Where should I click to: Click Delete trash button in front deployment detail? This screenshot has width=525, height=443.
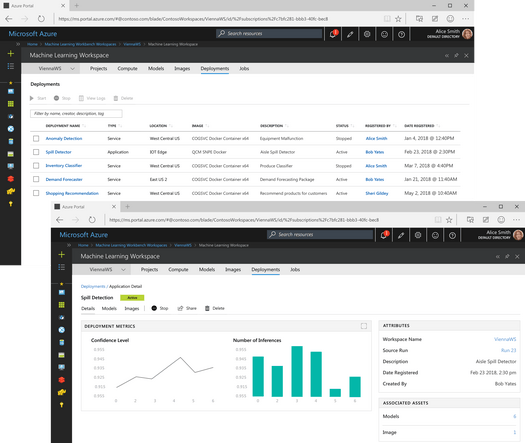215,308
